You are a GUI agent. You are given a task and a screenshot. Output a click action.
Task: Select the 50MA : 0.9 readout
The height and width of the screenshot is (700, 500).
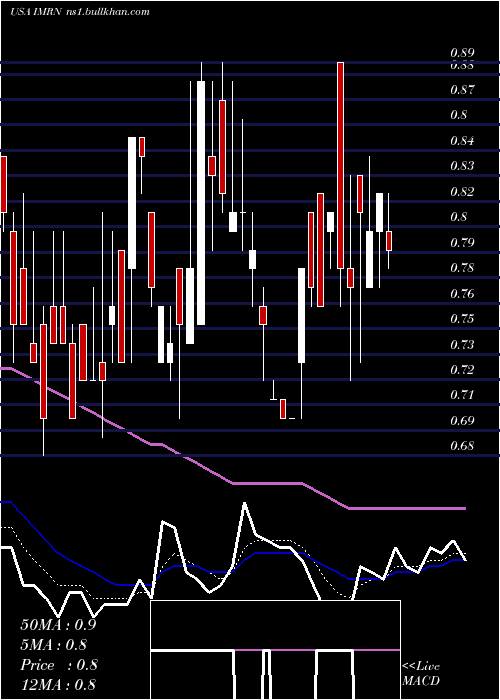(58, 625)
